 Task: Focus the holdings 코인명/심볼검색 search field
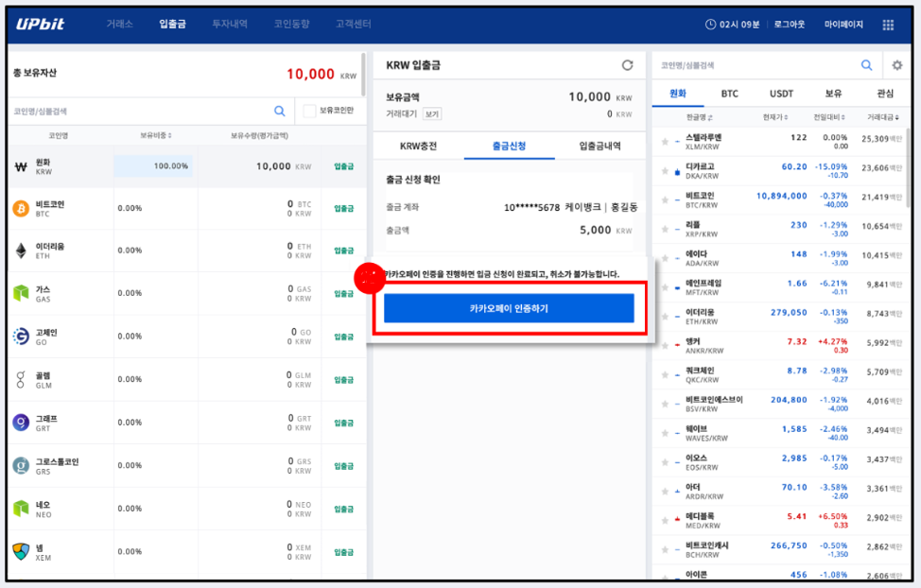[141, 111]
